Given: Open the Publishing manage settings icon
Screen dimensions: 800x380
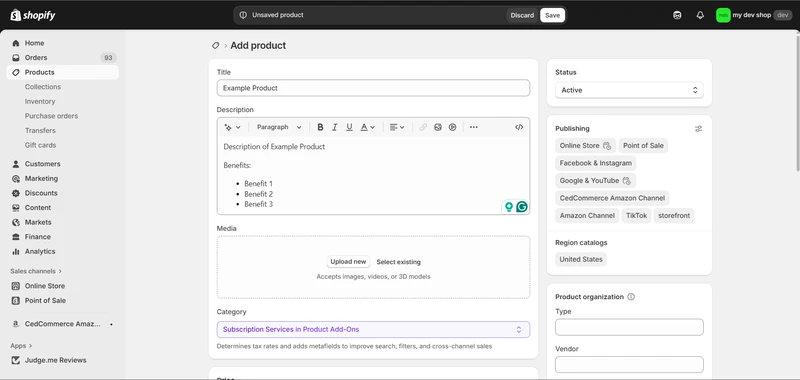Looking at the screenshot, I should [698, 129].
